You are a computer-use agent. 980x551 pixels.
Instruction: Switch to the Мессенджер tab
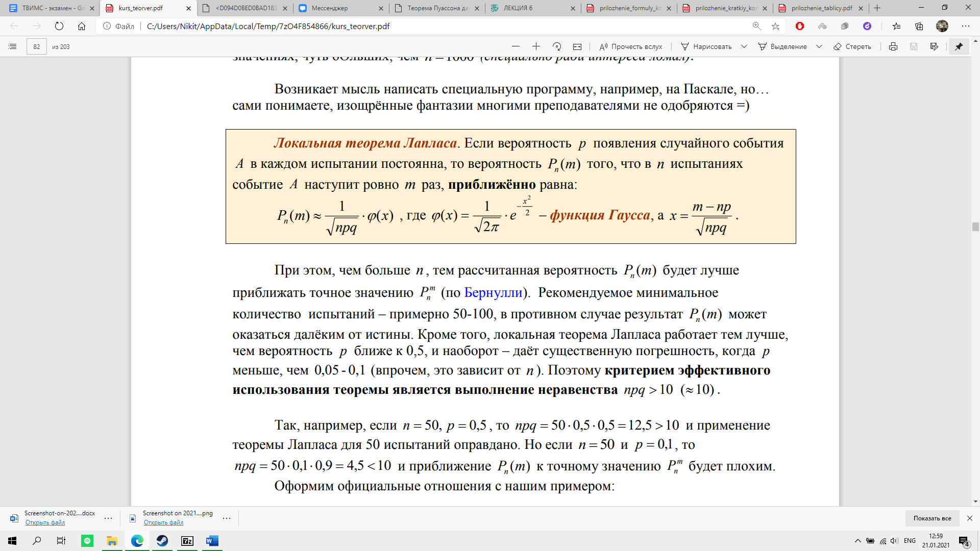tap(340, 8)
